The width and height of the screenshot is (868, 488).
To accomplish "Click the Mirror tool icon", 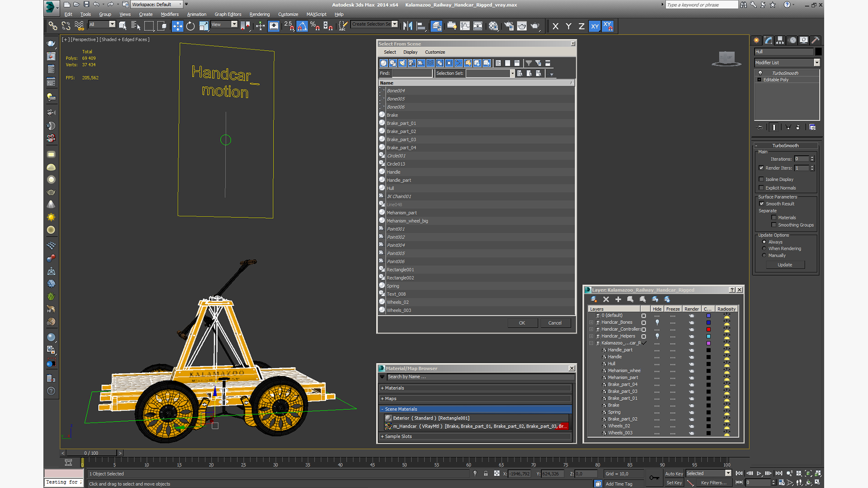I will click(x=408, y=26).
